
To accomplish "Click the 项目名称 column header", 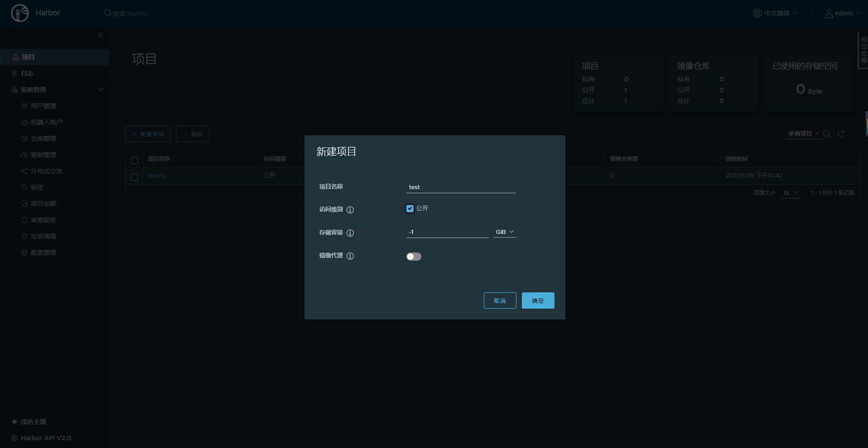I will [x=159, y=159].
